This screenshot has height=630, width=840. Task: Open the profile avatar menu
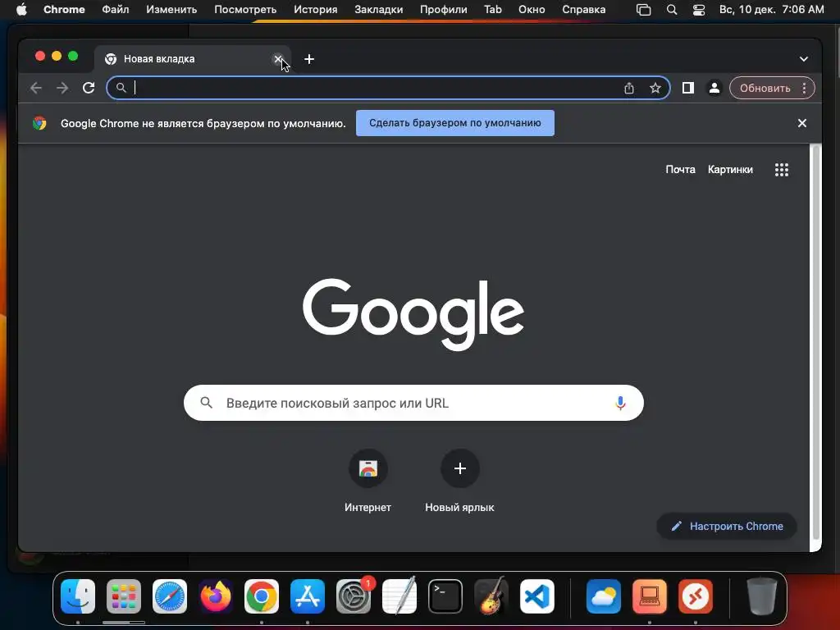714,88
